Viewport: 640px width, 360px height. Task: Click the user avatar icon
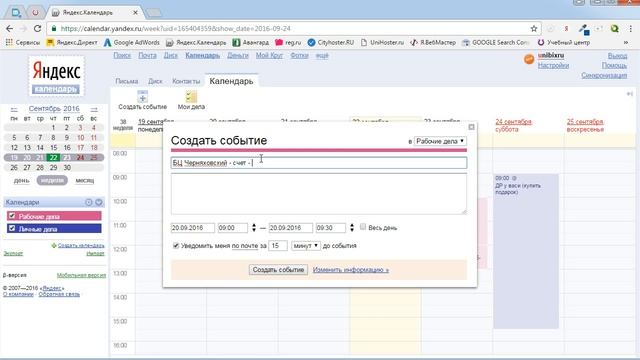pos(529,60)
